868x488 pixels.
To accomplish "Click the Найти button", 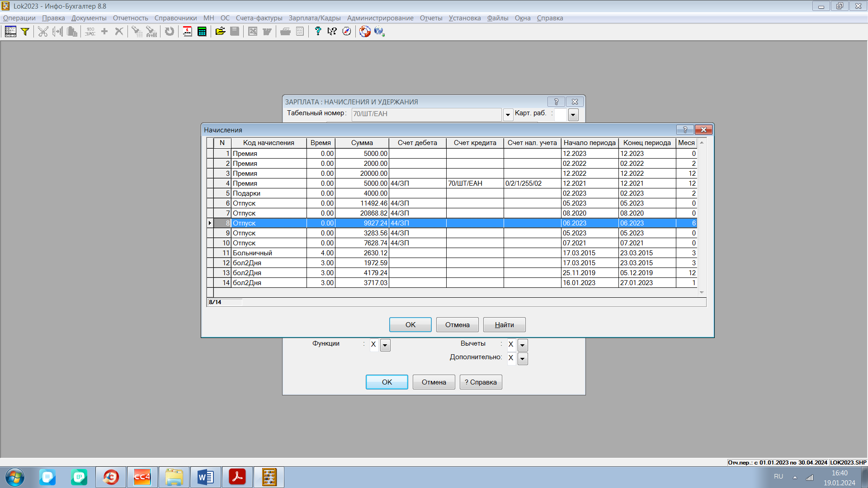I will point(505,325).
